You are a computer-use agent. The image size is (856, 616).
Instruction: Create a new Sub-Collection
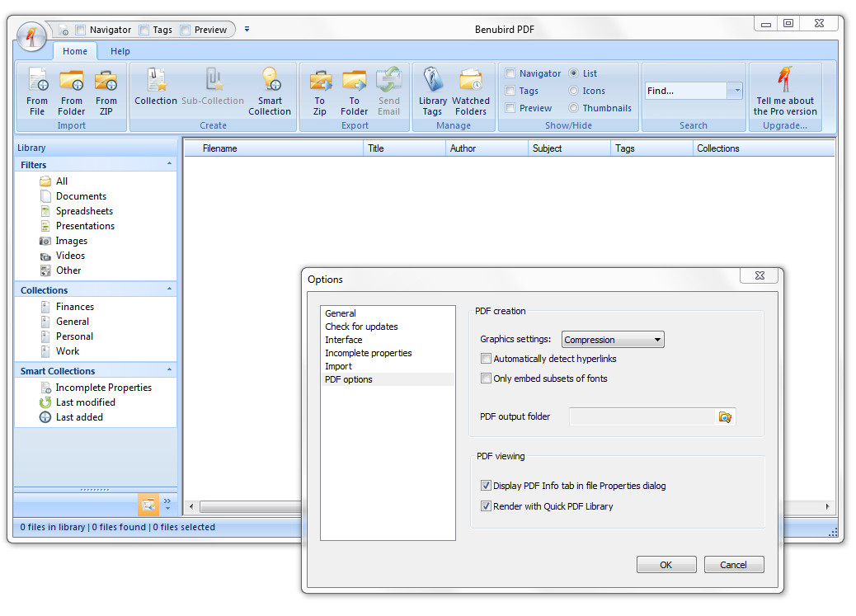(213, 87)
